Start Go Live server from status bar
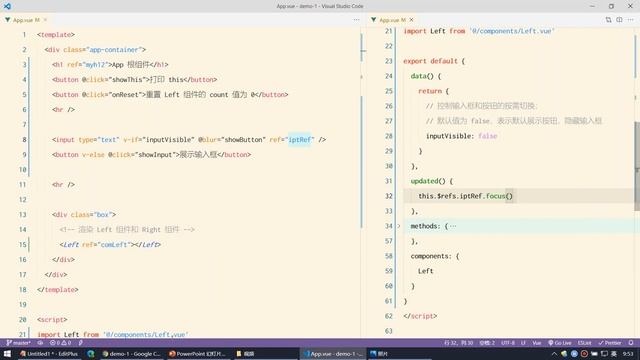 click(x=560, y=343)
